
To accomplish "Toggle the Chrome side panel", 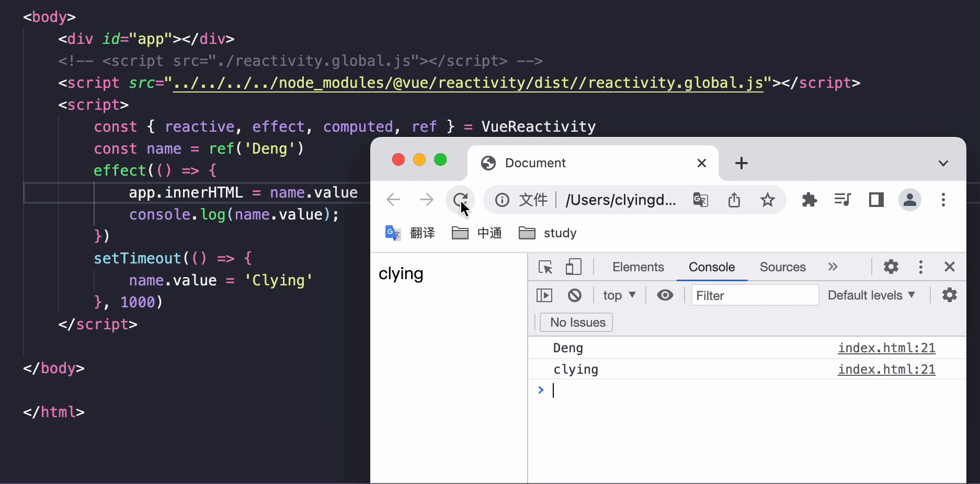I will 876,200.
